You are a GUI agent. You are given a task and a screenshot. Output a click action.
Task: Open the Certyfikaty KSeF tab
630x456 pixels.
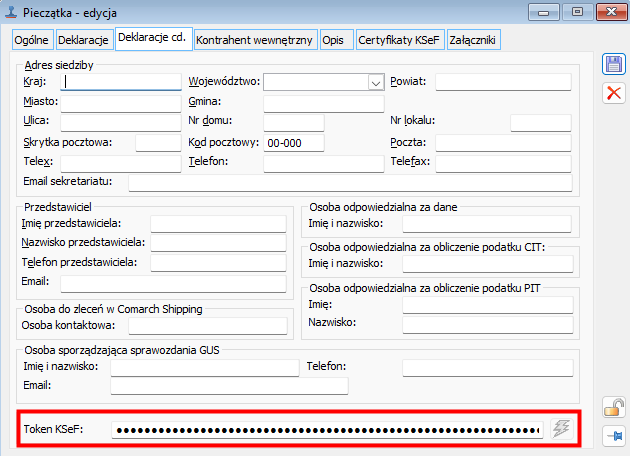point(399,40)
